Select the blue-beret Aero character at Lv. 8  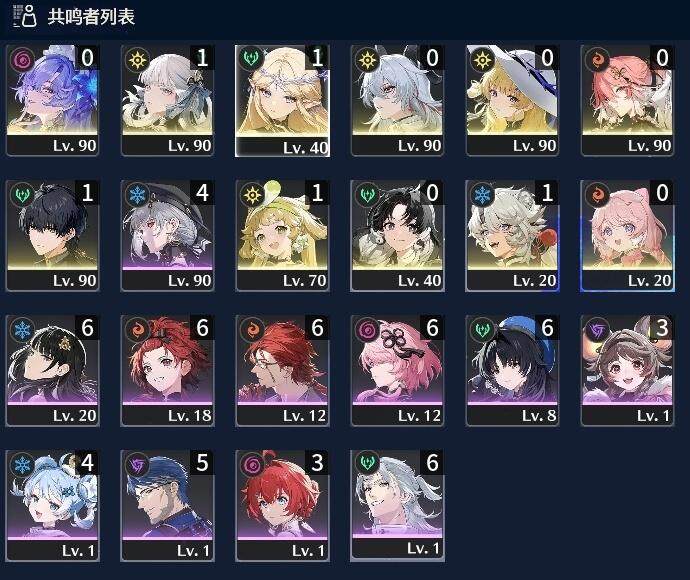click(x=512, y=371)
